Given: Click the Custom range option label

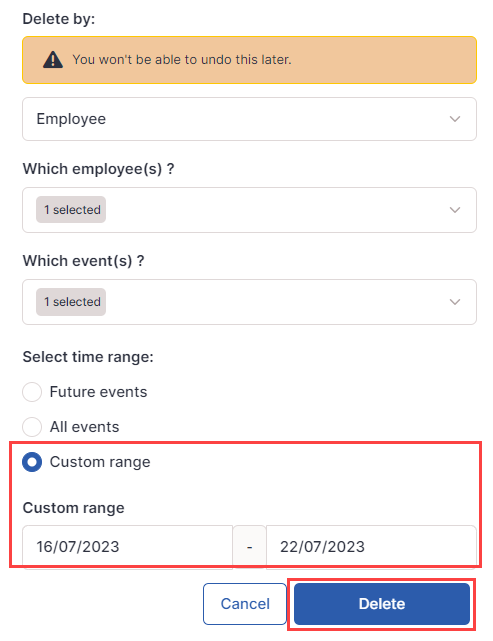Looking at the screenshot, I should point(100,462).
